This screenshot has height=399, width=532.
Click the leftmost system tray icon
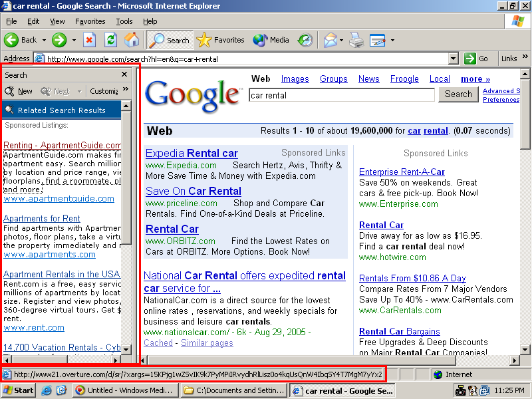460,391
